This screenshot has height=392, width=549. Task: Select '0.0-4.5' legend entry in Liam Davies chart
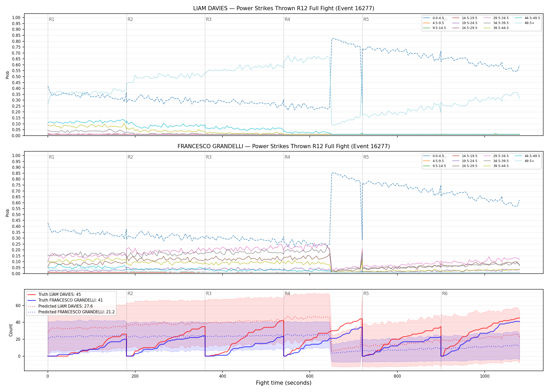tap(434, 18)
